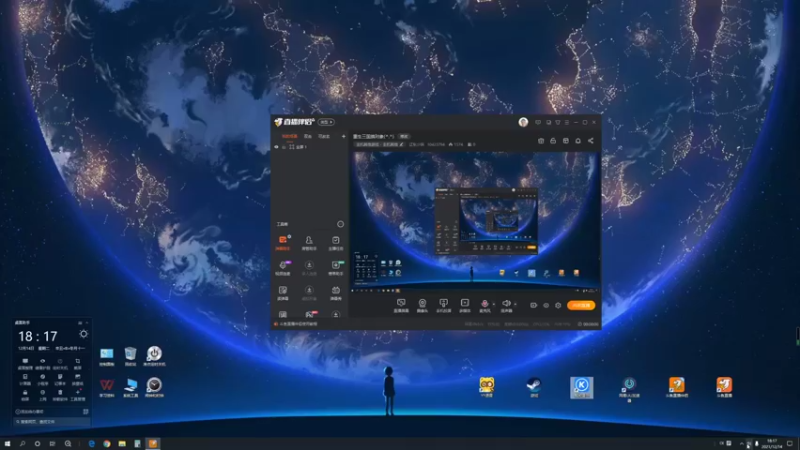Click the bell notification icon in stream header
This screenshot has width=800, height=450.
coord(578,140)
